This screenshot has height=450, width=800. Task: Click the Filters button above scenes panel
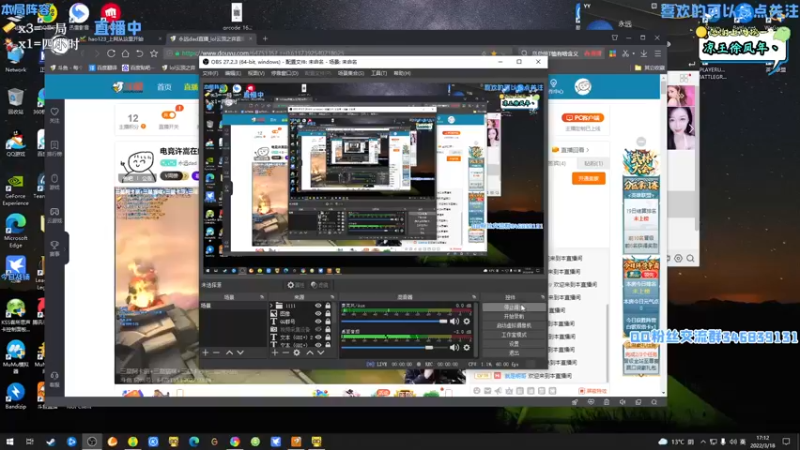click(x=319, y=285)
